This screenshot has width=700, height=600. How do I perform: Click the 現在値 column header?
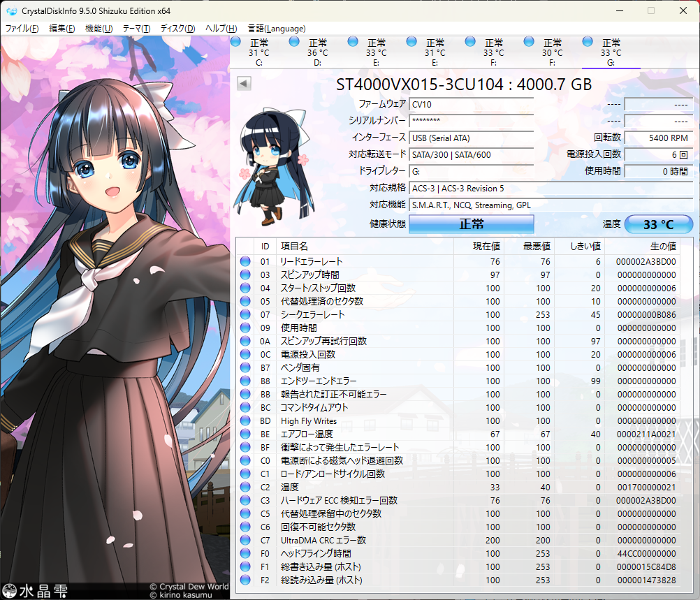coord(479,247)
